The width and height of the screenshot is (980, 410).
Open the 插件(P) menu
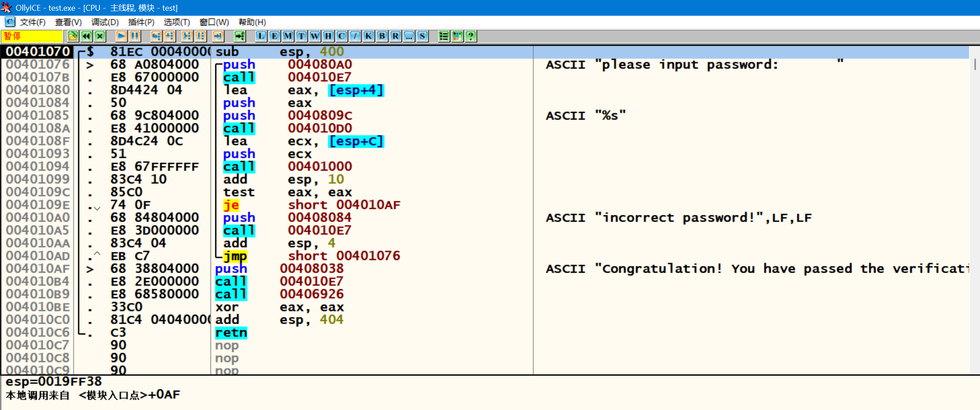[x=141, y=22]
